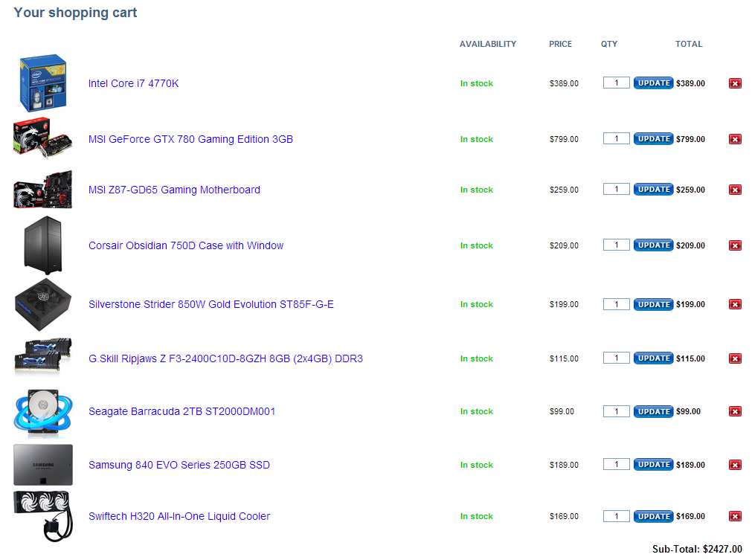
Task: Focus quantity field for Intel Core i7
Action: 617,83
